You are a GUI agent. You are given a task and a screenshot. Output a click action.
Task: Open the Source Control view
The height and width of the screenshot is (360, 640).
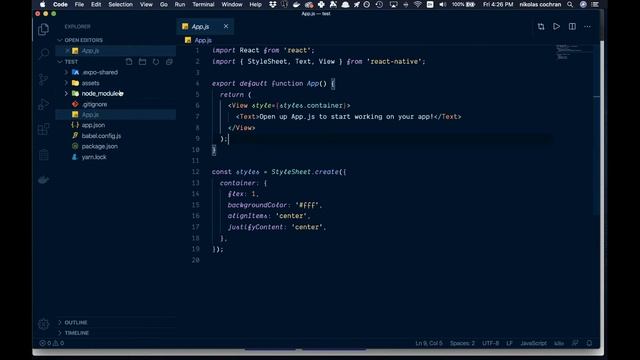click(43, 79)
